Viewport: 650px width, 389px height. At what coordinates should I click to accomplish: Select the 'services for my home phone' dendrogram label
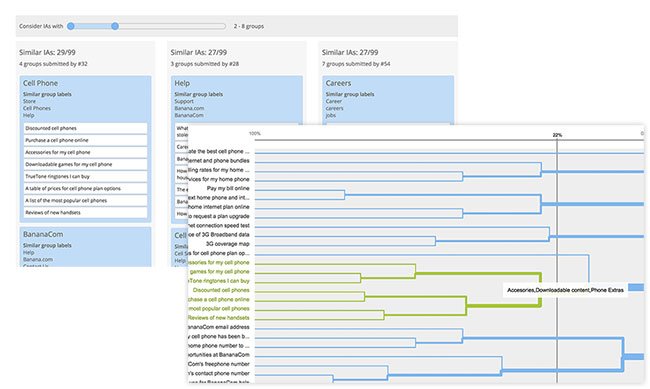click(x=219, y=179)
